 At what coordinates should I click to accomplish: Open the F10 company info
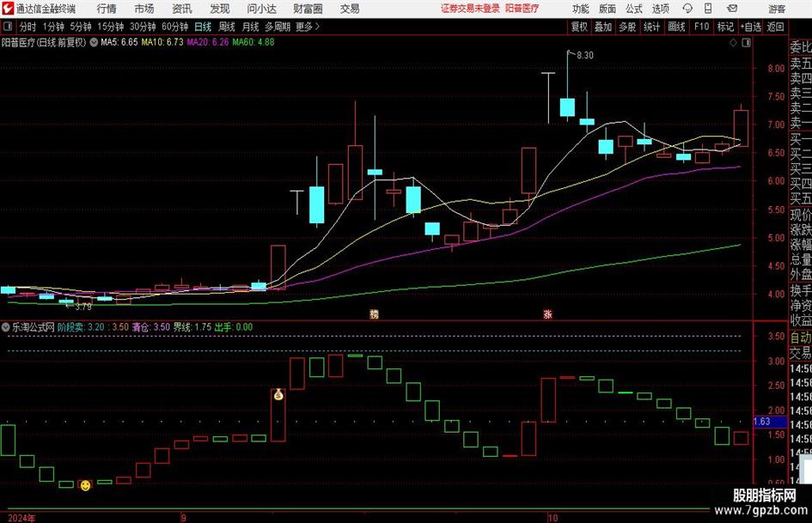(x=701, y=27)
